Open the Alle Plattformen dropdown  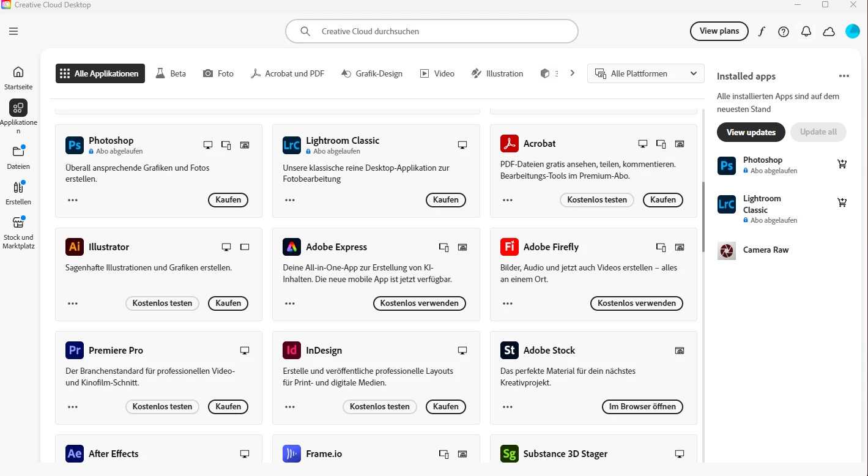point(646,73)
